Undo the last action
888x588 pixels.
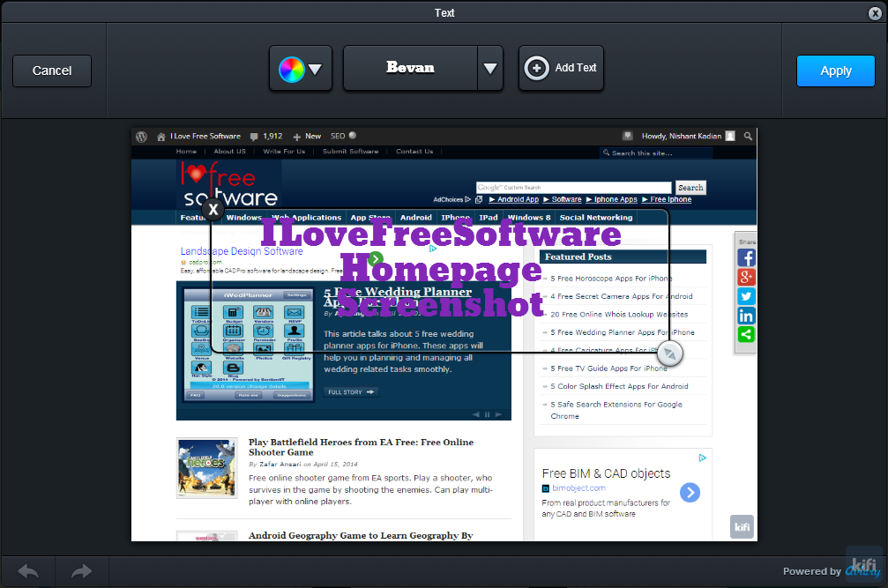[x=28, y=571]
